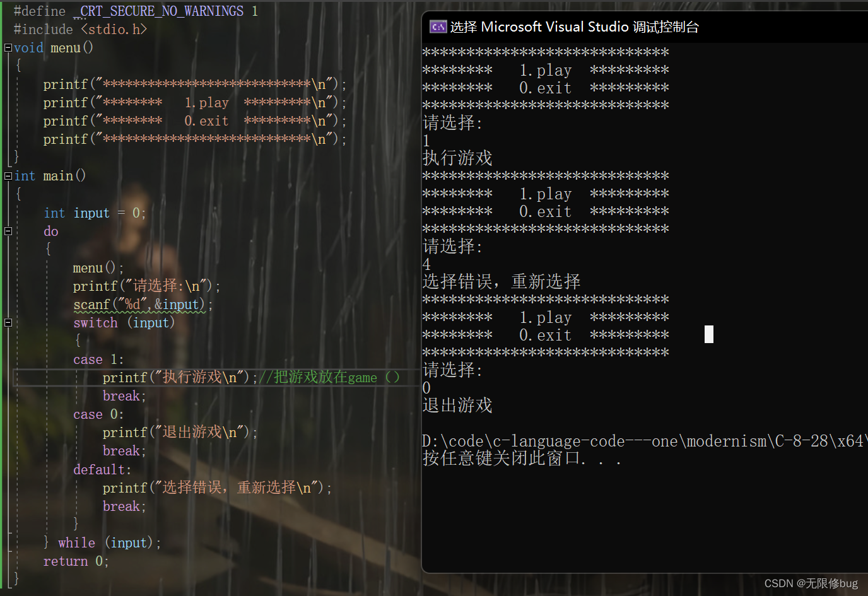
Task: Click the printf("退出游戏\n") statement in code
Action: [x=180, y=432]
